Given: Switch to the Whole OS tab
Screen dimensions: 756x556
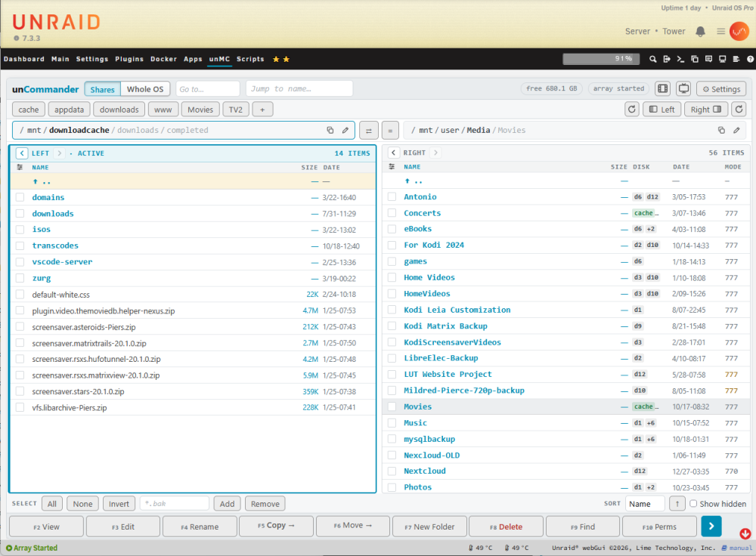Looking at the screenshot, I should point(145,89).
